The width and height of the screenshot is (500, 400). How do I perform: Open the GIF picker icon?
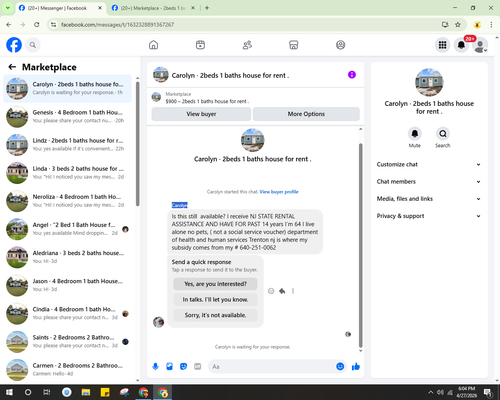(x=198, y=367)
